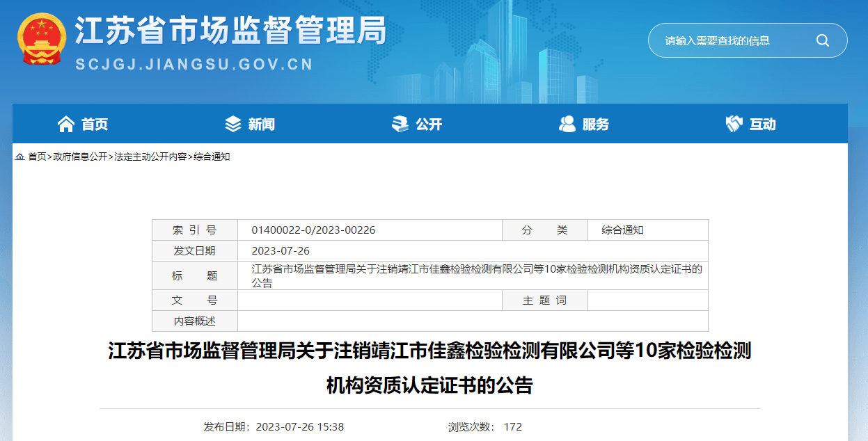Click the 发布日期 2023-07-26 15:38 text

coord(274,426)
